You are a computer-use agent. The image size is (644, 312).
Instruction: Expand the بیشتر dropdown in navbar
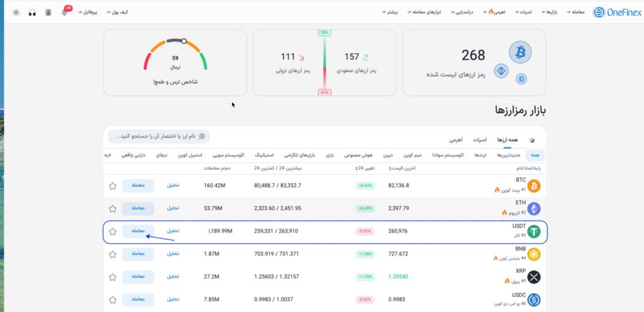click(x=390, y=13)
